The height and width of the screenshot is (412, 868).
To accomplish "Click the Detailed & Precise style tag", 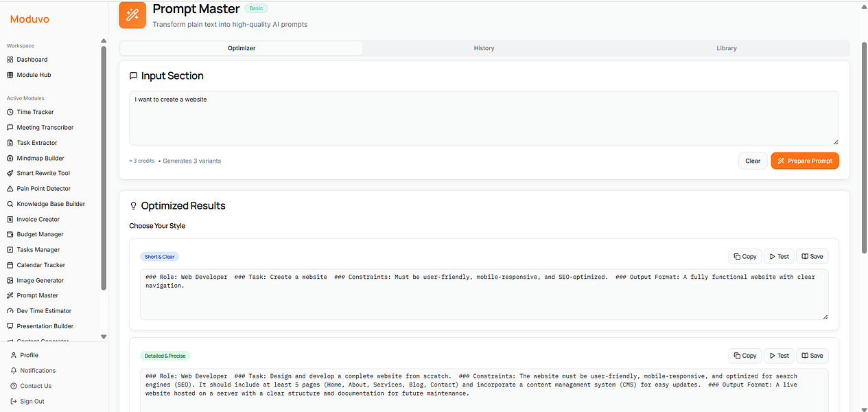I will click(x=165, y=356).
